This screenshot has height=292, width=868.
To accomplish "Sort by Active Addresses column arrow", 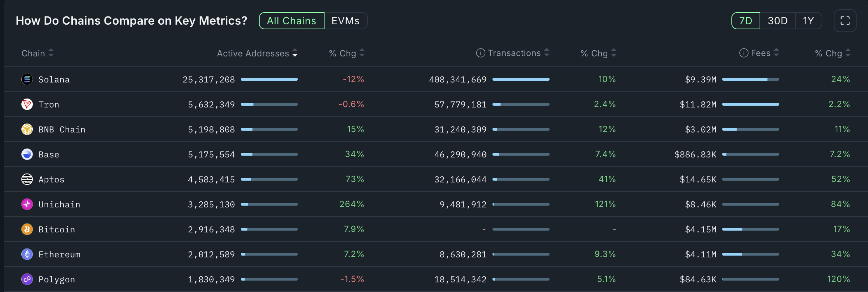I will pyautogui.click(x=295, y=53).
